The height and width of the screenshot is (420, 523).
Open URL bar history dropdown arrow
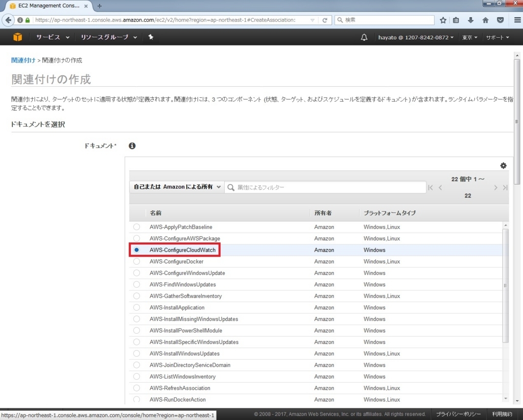(312, 20)
